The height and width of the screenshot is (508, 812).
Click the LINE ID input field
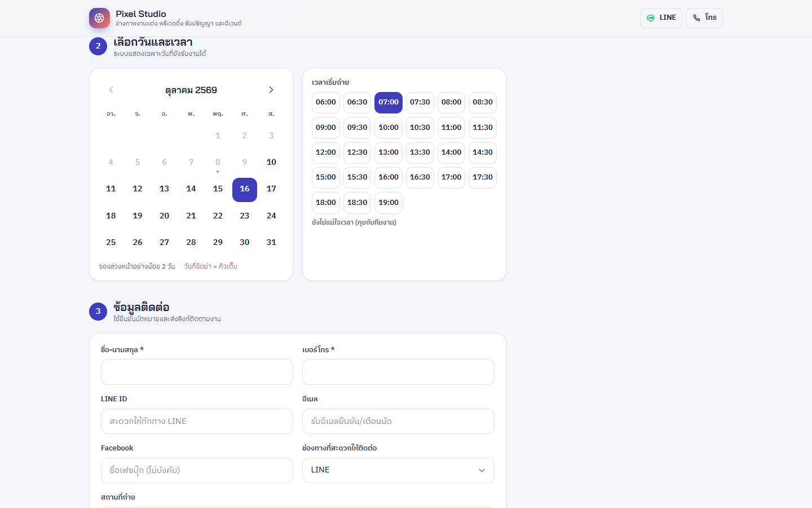pyautogui.click(x=197, y=422)
